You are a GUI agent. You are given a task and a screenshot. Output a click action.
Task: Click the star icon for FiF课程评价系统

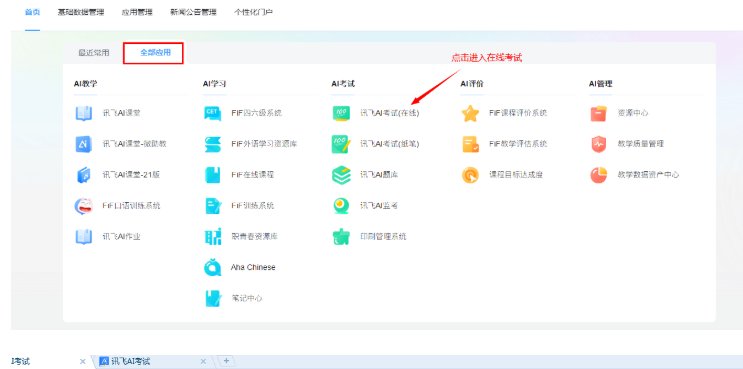tap(471, 113)
